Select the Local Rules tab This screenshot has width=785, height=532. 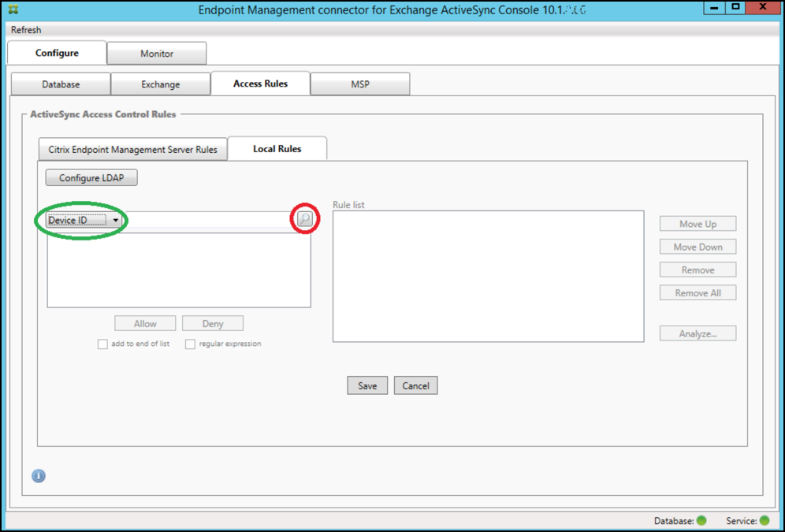coord(277,149)
